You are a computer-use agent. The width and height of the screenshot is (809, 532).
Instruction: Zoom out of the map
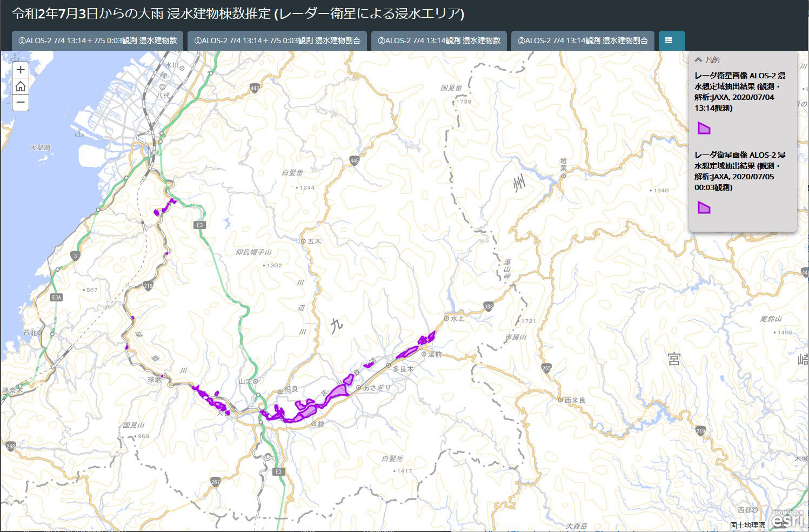click(21, 102)
